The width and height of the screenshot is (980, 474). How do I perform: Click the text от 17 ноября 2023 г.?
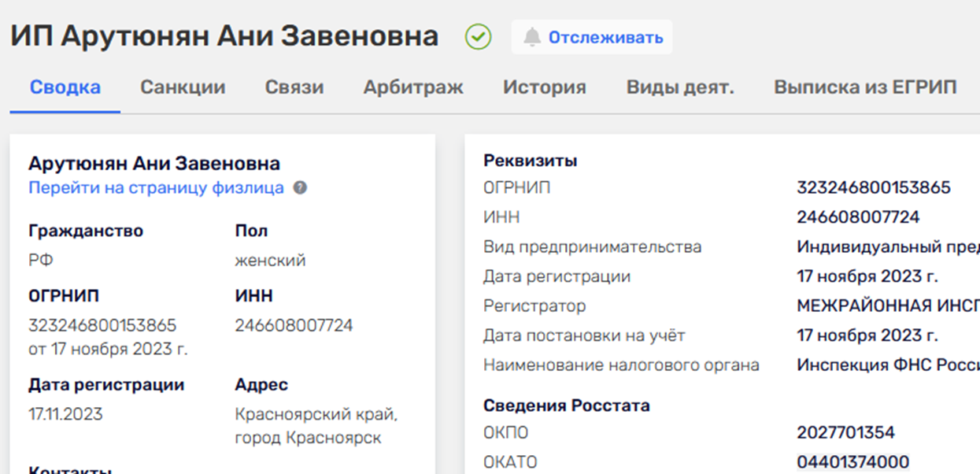point(108,349)
